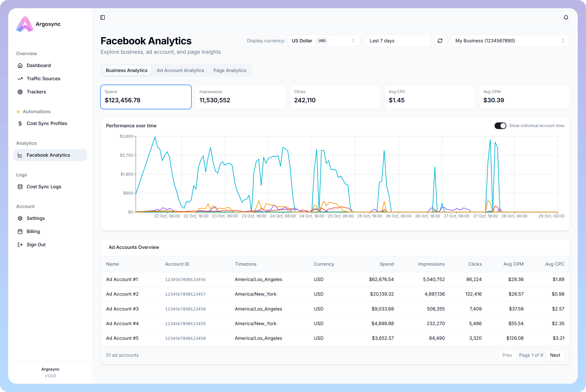
Task: Open Cost Sync Profiles under Automations
Action: 47,123
